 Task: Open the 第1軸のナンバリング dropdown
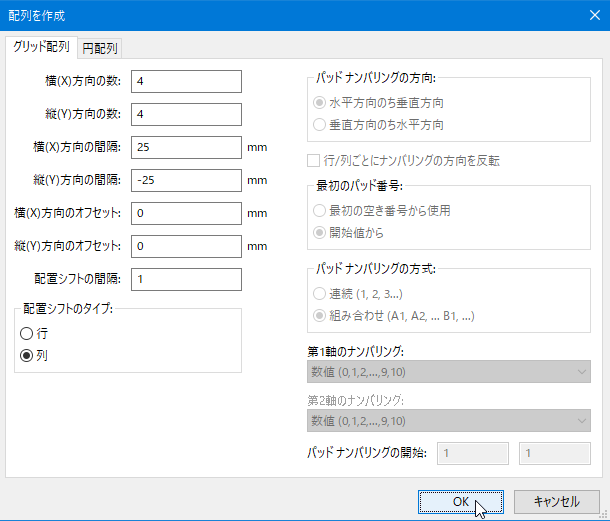pyautogui.click(x=449, y=372)
